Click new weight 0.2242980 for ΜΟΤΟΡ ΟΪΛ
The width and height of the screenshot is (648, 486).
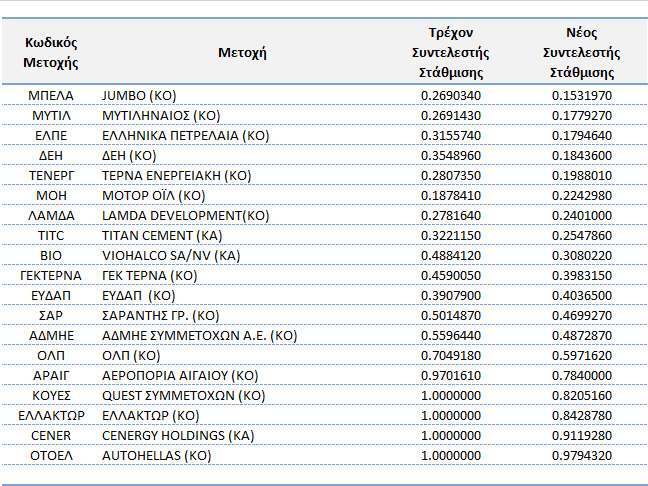coord(582,195)
